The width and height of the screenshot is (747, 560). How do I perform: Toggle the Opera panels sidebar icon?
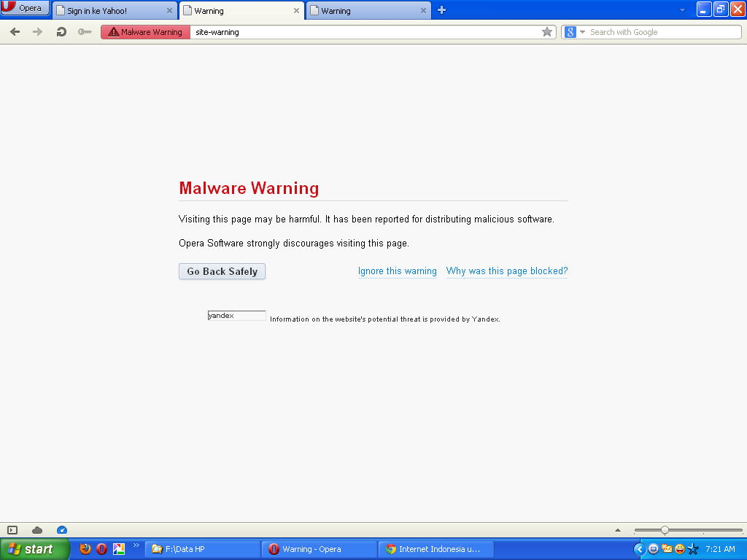pyautogui.click(x=12, y=530)
